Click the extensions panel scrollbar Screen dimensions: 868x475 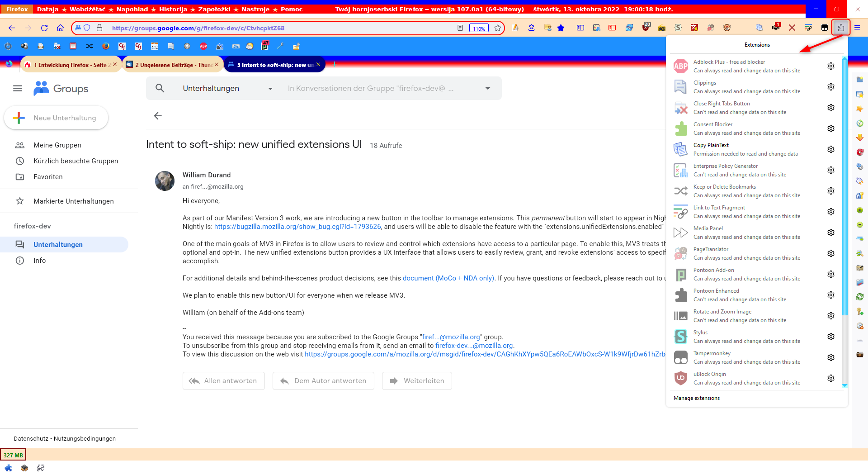pyautogui.click(x=844, y=185)
